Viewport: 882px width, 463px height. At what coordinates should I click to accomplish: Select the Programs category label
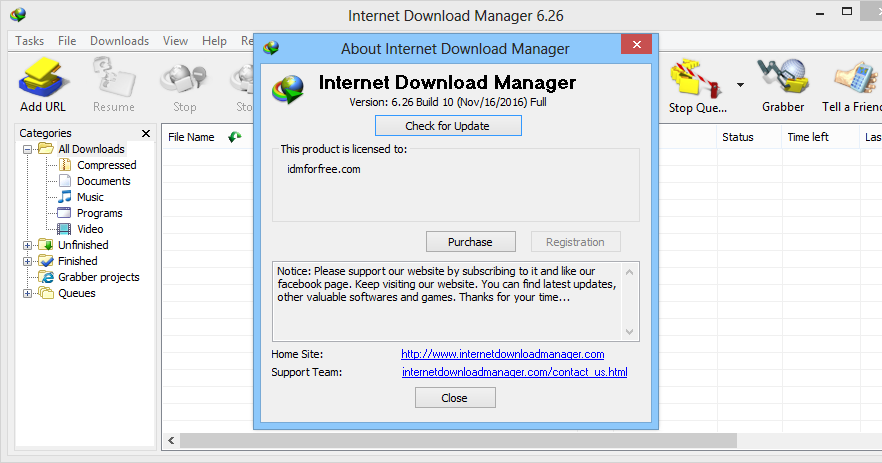click(100, 213)
